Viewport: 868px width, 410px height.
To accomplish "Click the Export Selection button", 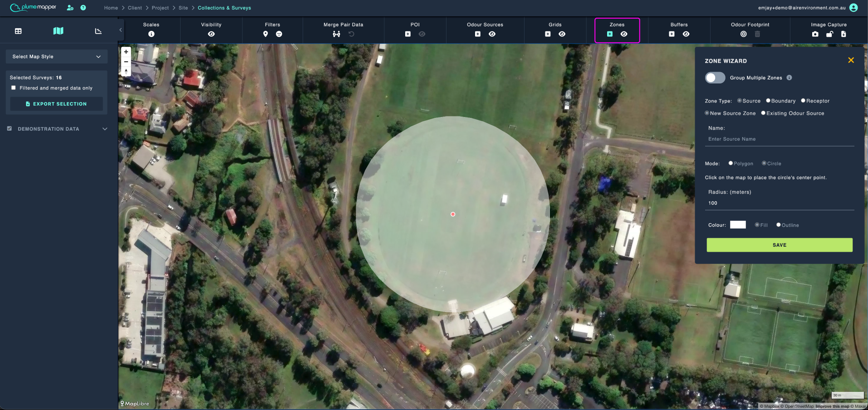I will click(56, 104).
